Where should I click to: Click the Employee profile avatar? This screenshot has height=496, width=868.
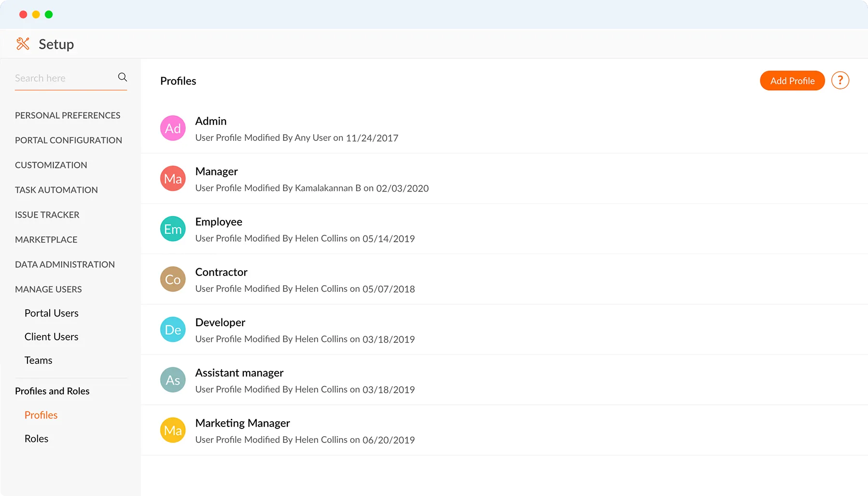pos(172,228)
